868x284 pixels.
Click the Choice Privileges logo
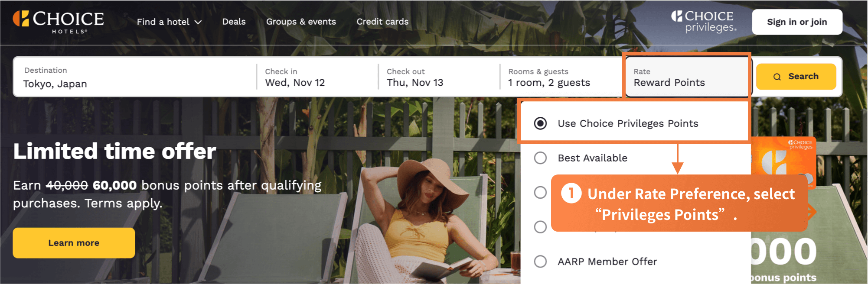704,22
